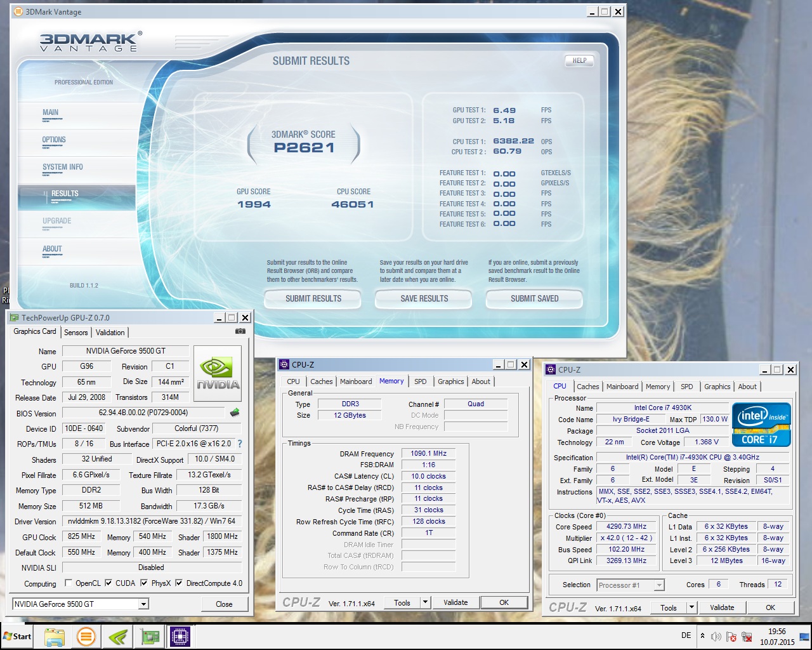The height and width of the screenshot is (650, 812).
Task: Click the bus interface question mark in GPU-Z
Action: 240,444
